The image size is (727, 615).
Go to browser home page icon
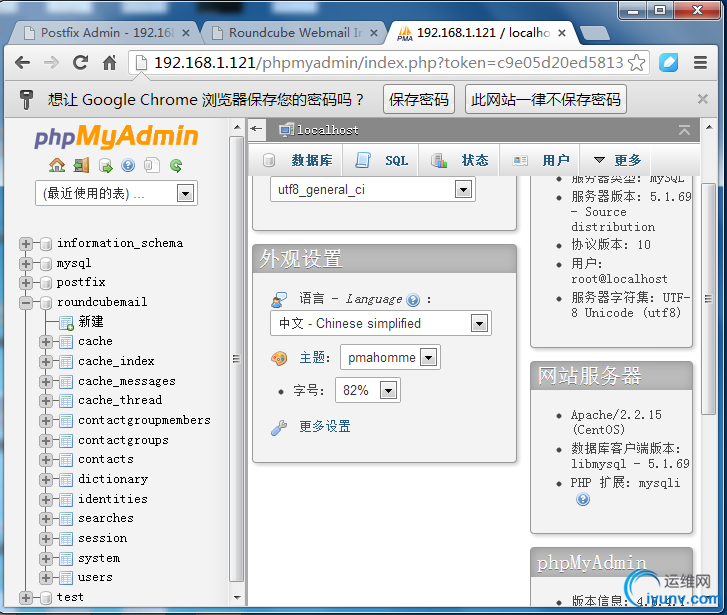(x=109, y=62)
